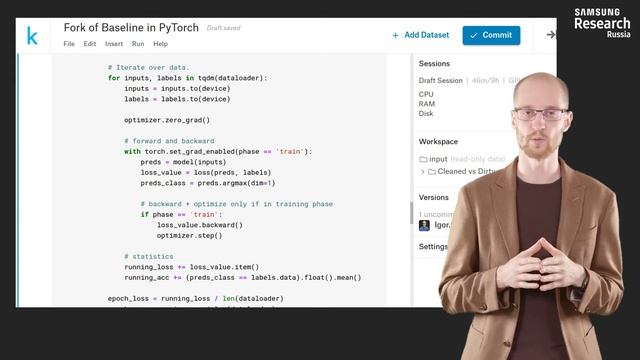Click the Draft saved status text

pos(223,28)
